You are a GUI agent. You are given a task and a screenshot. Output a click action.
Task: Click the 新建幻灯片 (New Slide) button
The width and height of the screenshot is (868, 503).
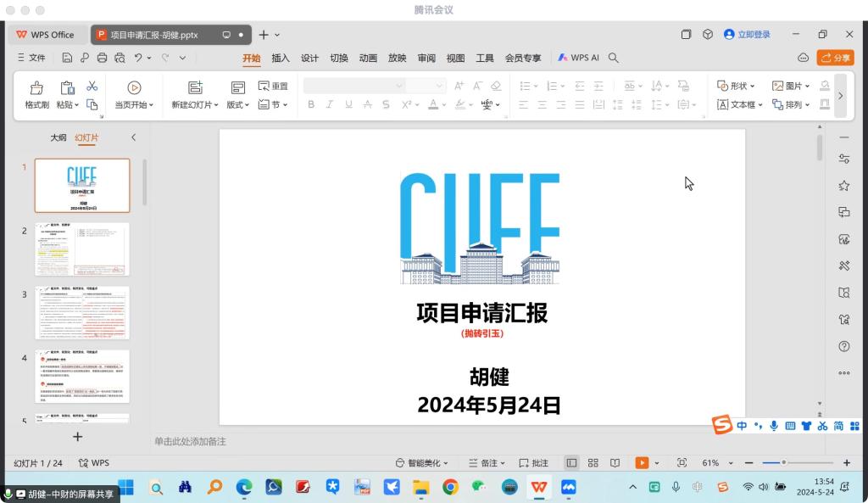[195, 94]
